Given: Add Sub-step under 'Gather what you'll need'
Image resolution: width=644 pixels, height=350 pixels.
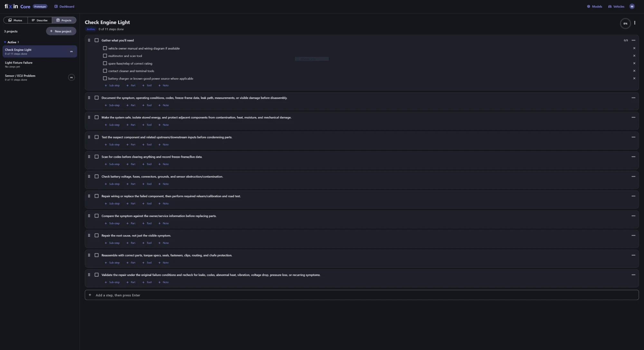Looking at the screenshot, I should coord(112,86).
